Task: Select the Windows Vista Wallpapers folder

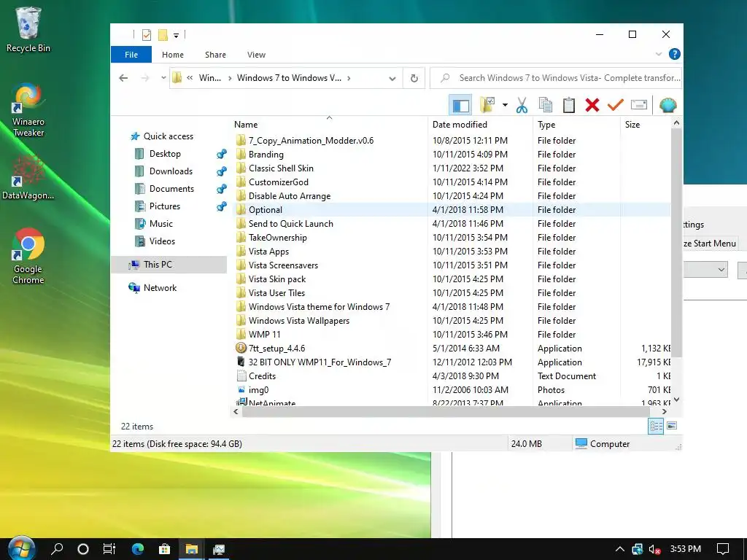Action: [298, 321]
